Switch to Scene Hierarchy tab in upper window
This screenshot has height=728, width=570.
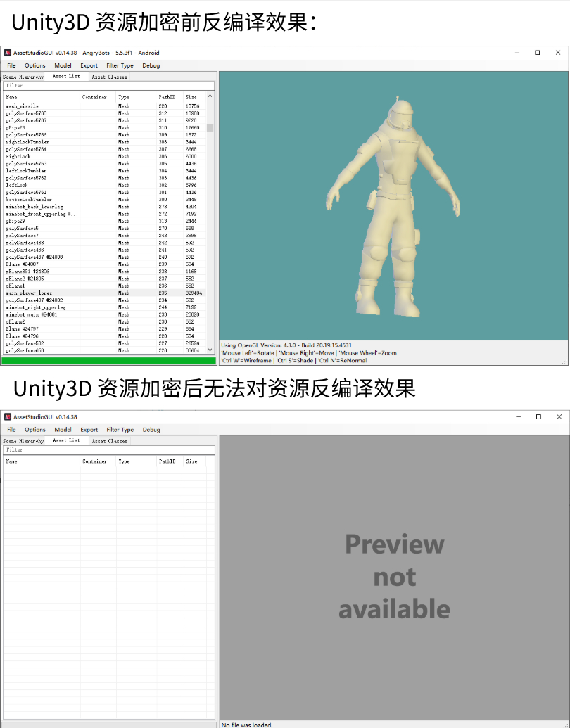point(23,77)
